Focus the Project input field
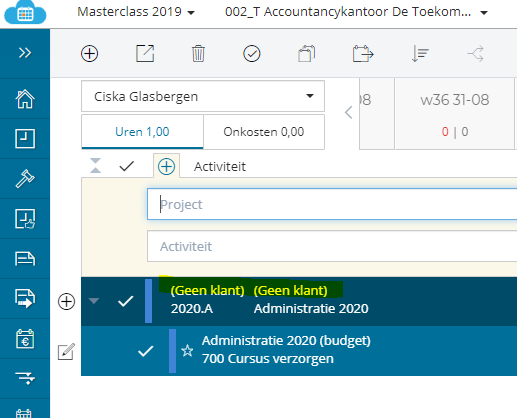The width and height of the screenshot is (517, 418). coord(332,204)
